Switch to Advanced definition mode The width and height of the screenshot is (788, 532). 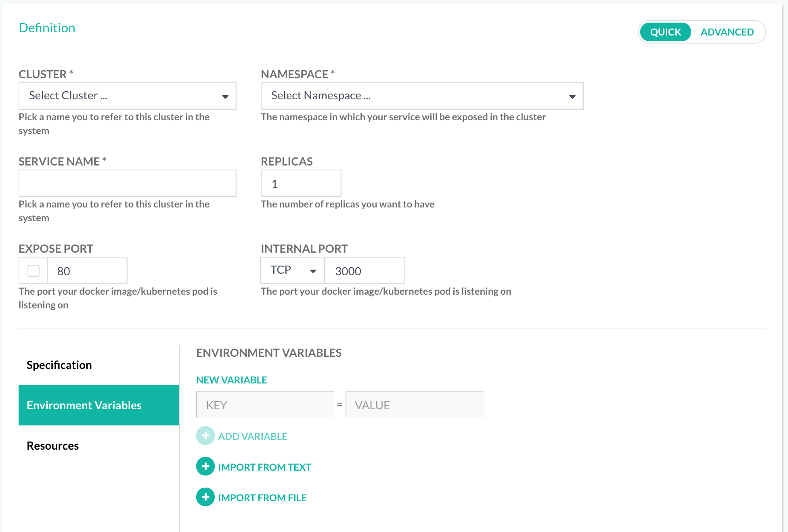pyautogui.click(x=727, y=32)
